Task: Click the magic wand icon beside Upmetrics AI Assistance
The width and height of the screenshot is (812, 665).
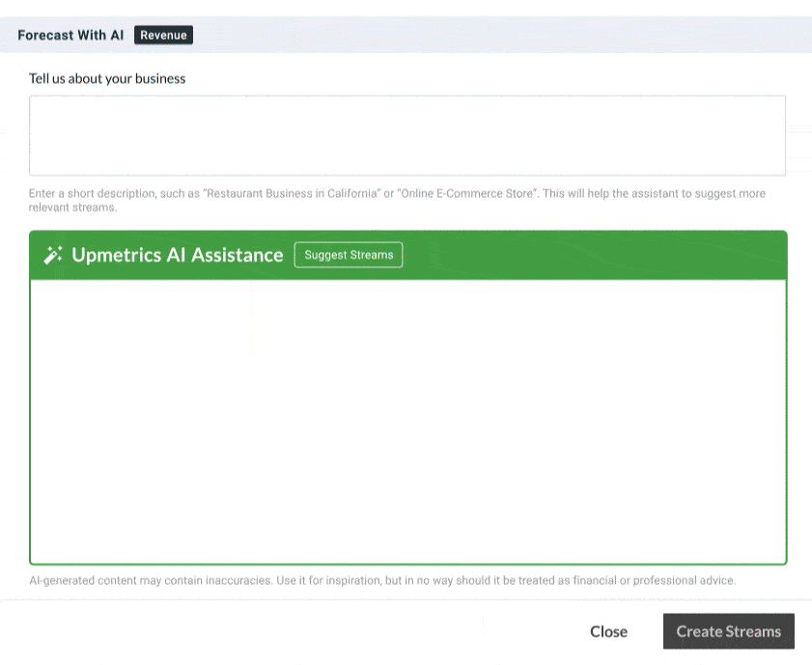Action: (53, 255)
